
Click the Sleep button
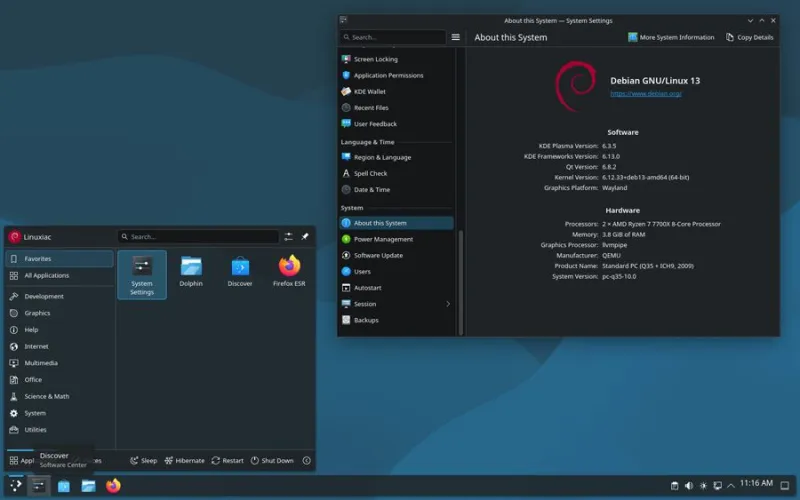pyautogui.click(x=143, y=461)
